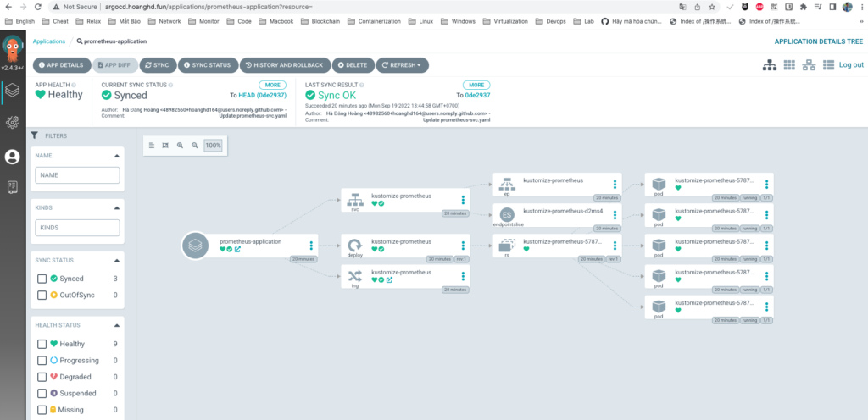This screenshot has width=868, height=420.
Task: Collapse the NAME filter section
Action: click(x=116, y=156)
